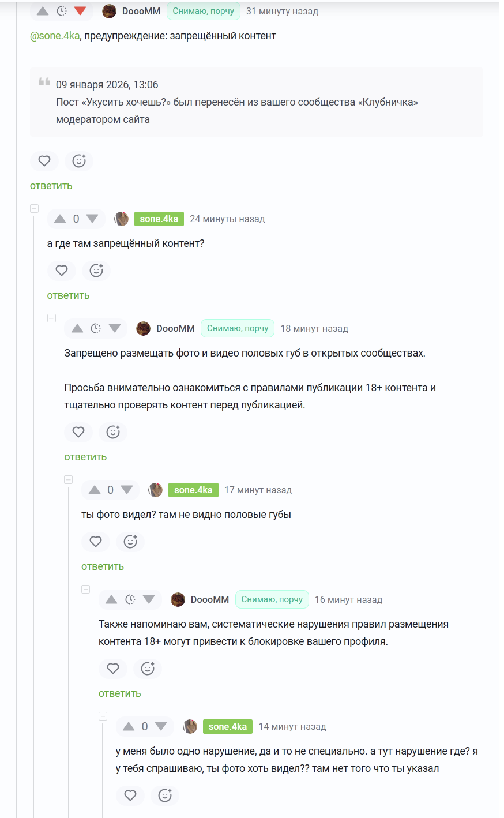
Task: Click the '31 минуту назад' timestamp
Action: click(282, 11)
